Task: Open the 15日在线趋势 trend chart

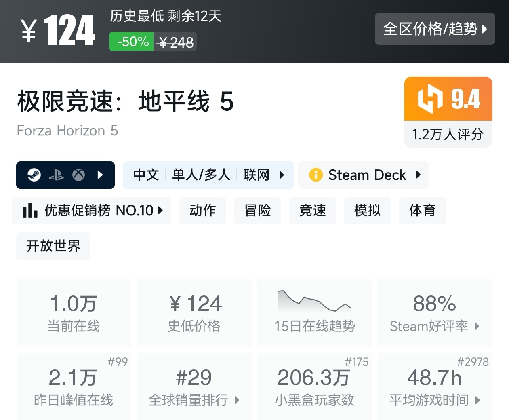Action: [314, 312]
